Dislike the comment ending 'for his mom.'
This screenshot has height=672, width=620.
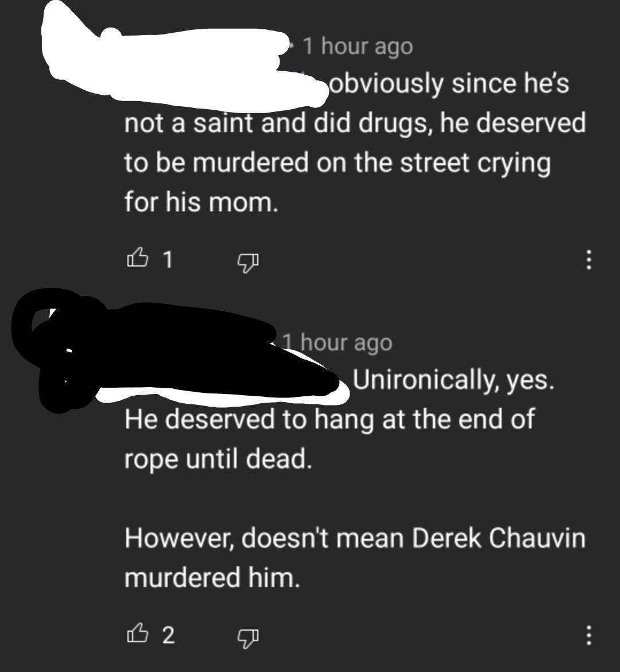(x=248, y=262)
